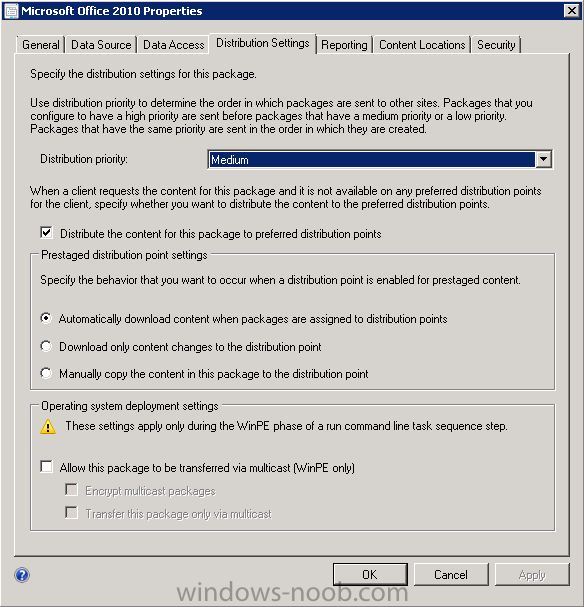Enable allow package transfer via multicast
The width and height of the screenshot is (584, 607).
[x=46, y=467]
